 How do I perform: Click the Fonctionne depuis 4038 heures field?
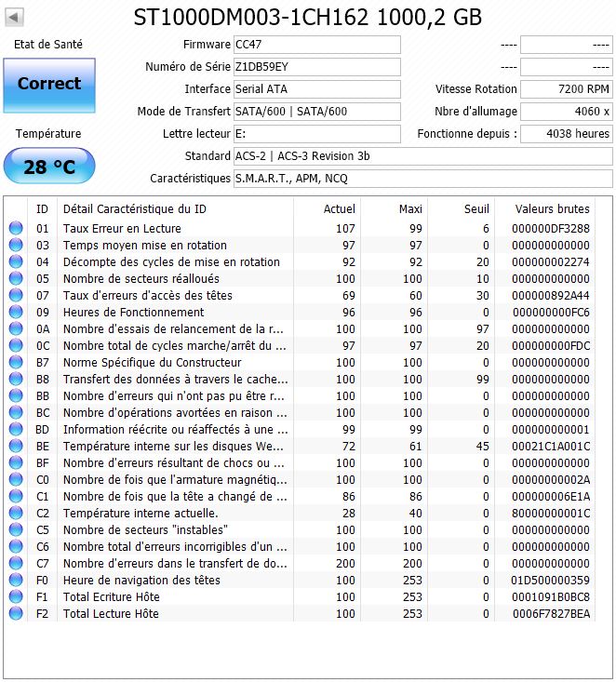tap(567, 134)
